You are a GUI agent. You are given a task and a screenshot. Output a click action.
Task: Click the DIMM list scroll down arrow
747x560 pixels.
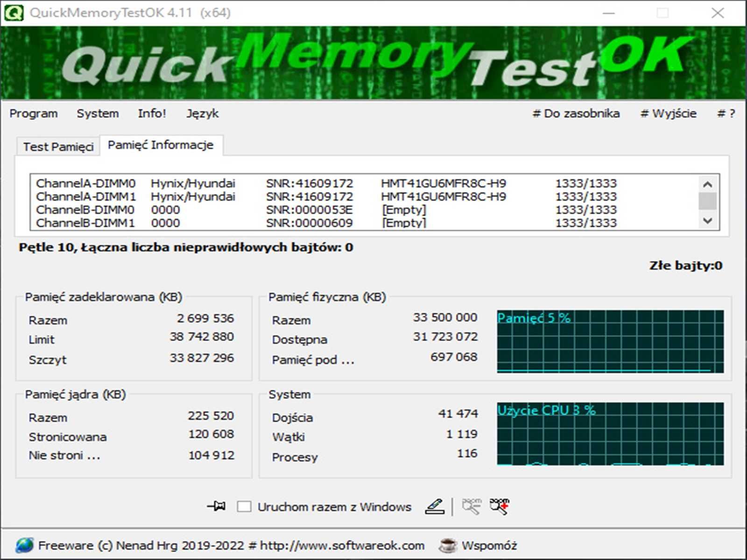708,220
